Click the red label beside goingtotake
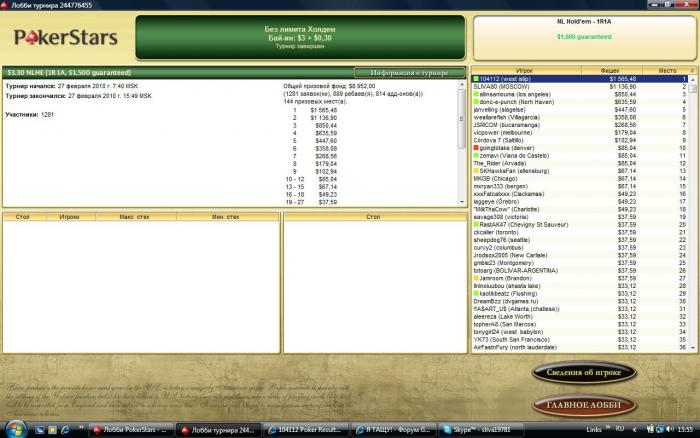The height and width of the screenshot is (438, 700). [476, 148]
